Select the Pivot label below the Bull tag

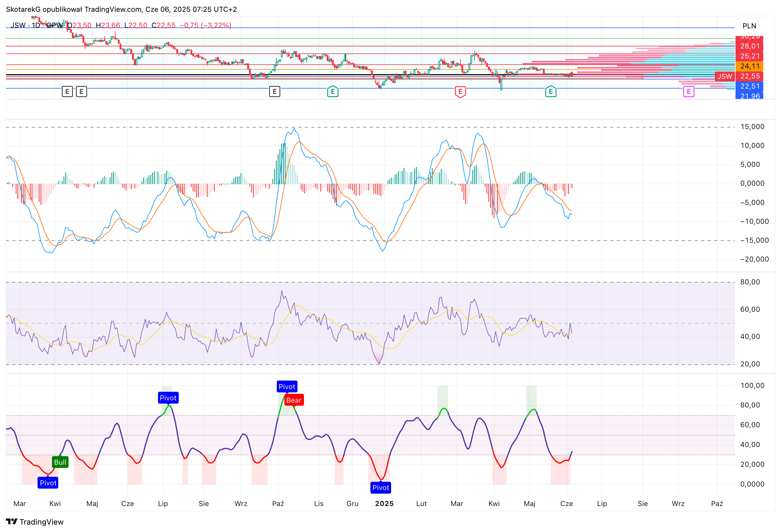48,483
